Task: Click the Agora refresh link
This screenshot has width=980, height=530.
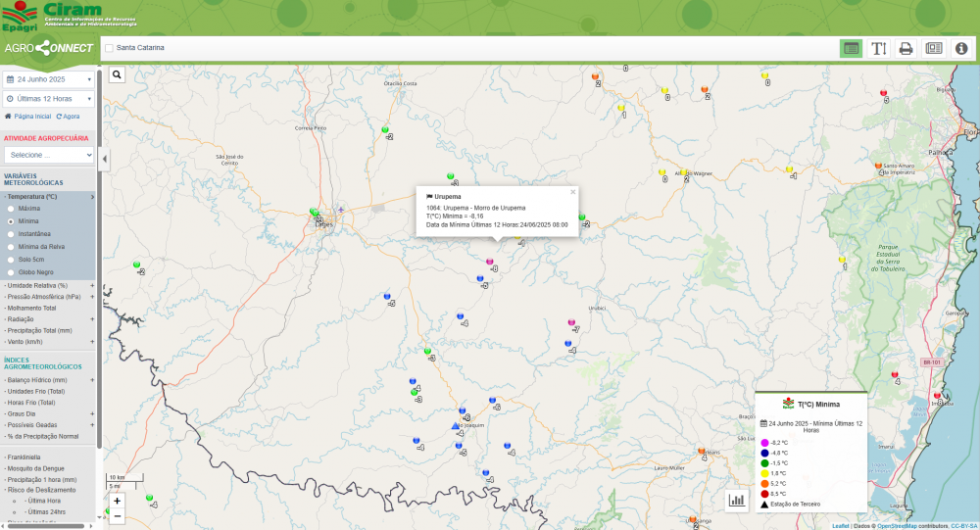Action: click(x=69, y=117)
